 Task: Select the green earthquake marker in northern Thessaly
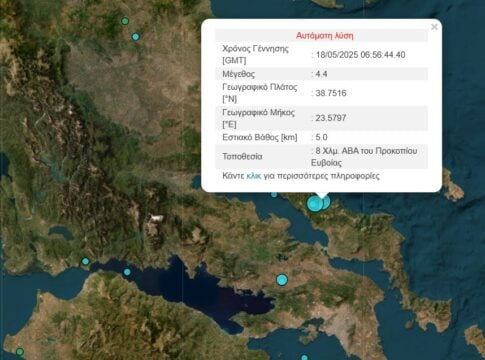tap(125, 21)
